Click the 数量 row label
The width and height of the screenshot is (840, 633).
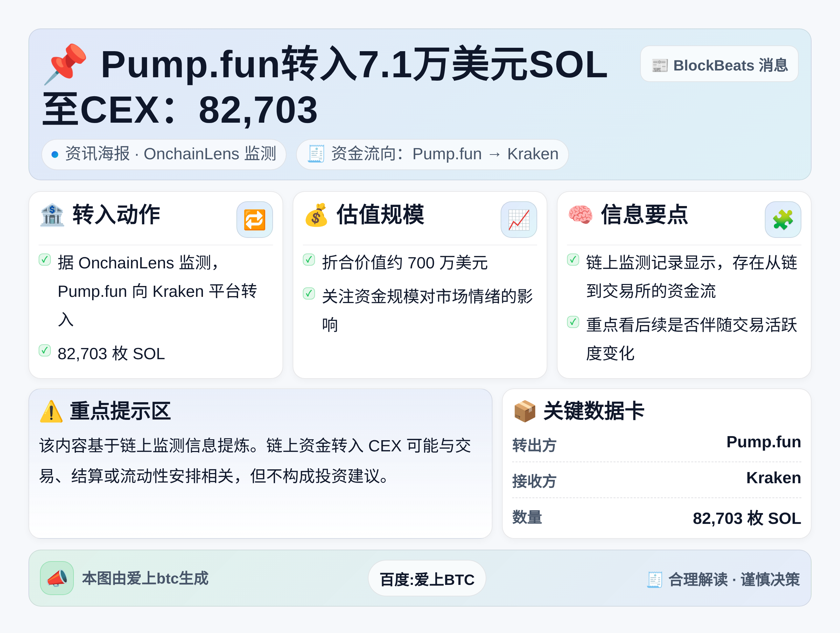point(527,517)
